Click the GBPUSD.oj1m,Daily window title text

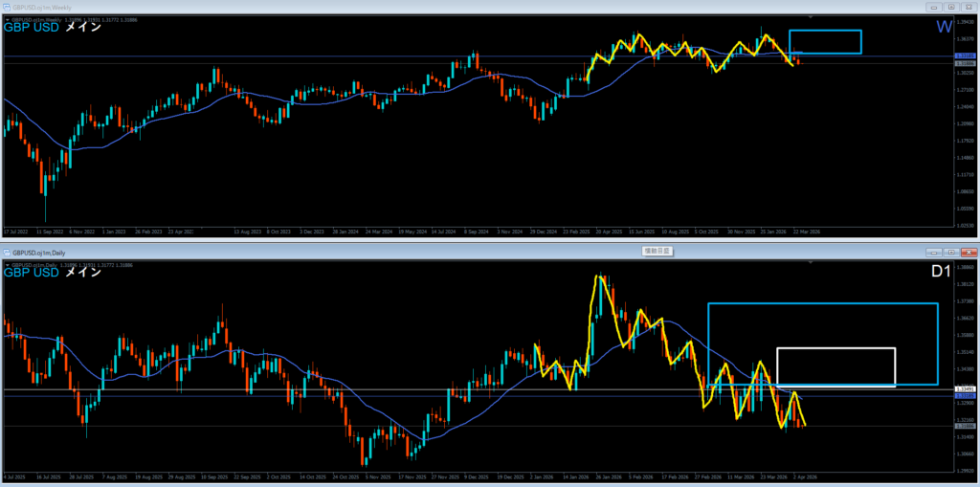pos(38,253)
